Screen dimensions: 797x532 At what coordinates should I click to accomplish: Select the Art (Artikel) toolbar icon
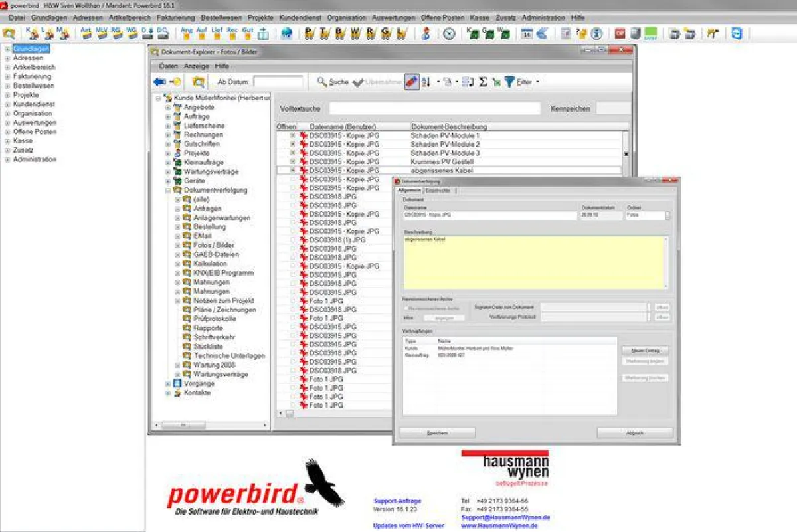pyautogui.click(x=85, y=31)
